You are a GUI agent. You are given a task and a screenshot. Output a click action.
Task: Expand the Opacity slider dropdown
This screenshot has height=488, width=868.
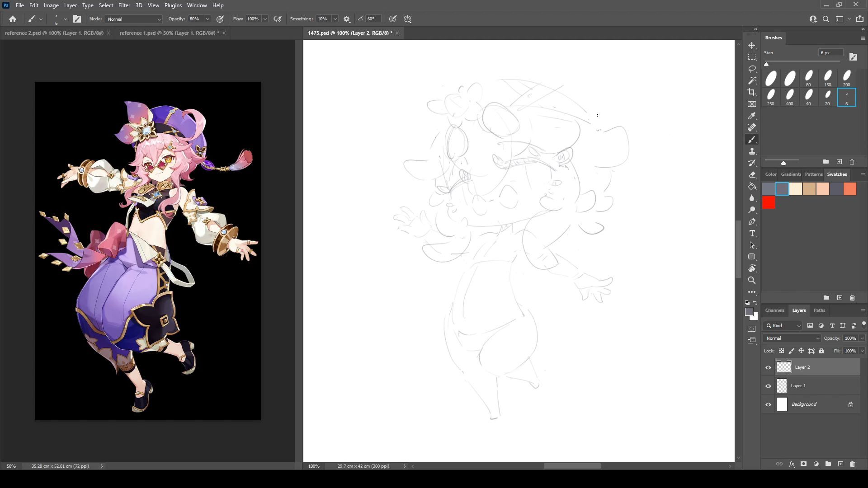point(208,19)
